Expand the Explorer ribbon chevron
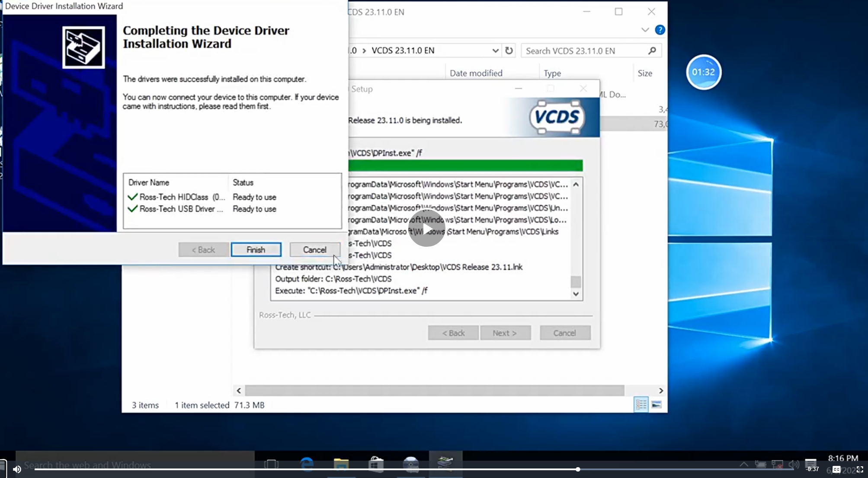This screenshot has width=868, height=478. (645, 30)
